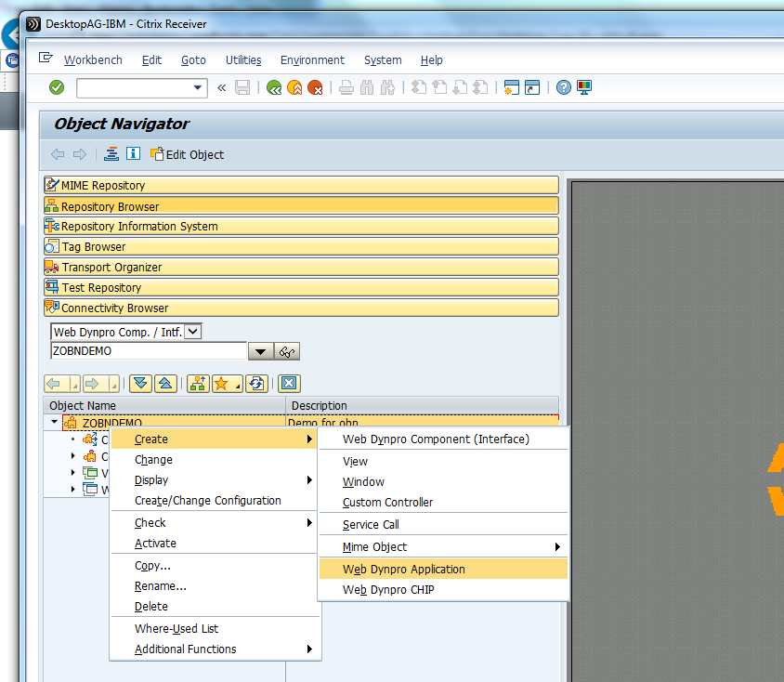Screen dimensions: 784x682
Task: Open the Display submenu in context menu
Action: click(x=214, y=480)
